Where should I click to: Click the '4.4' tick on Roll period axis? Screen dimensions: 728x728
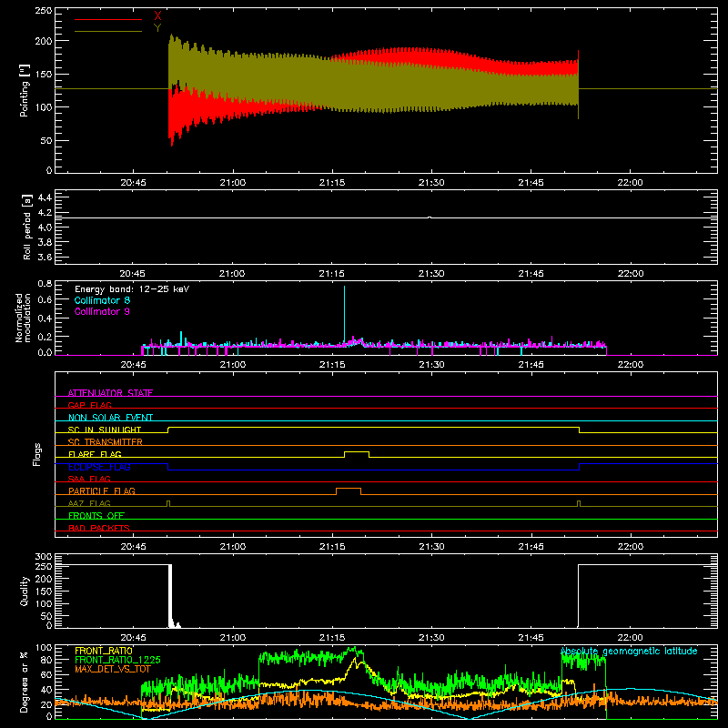click(x=45, y=197)
